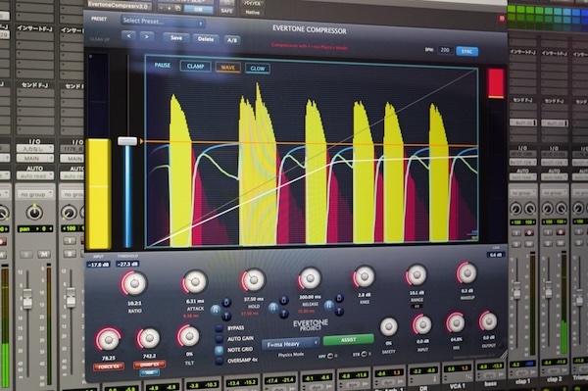Click the Output knob
Screen dimensions: 588x391
pyautogui.click(x=488, y=320)
